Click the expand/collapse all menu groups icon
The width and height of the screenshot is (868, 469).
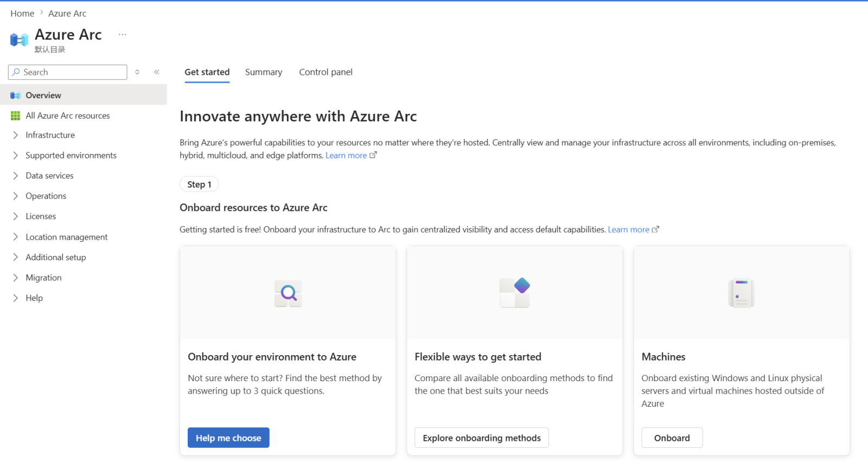137,72
